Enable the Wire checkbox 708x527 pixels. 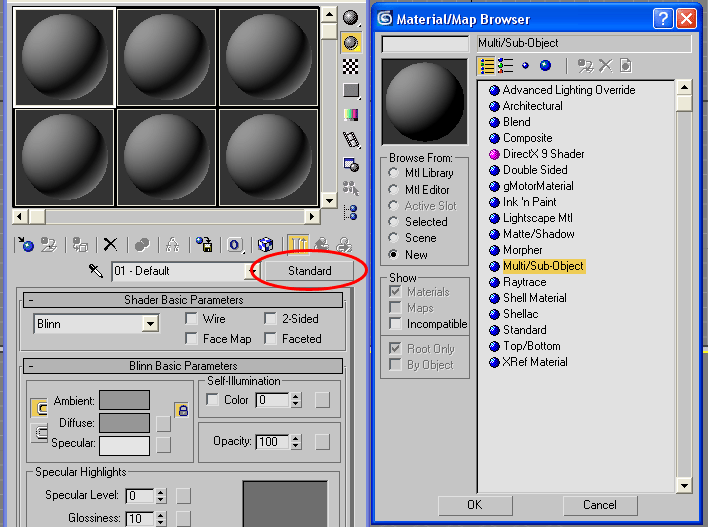pyautogui.click(x=192, y=319)
